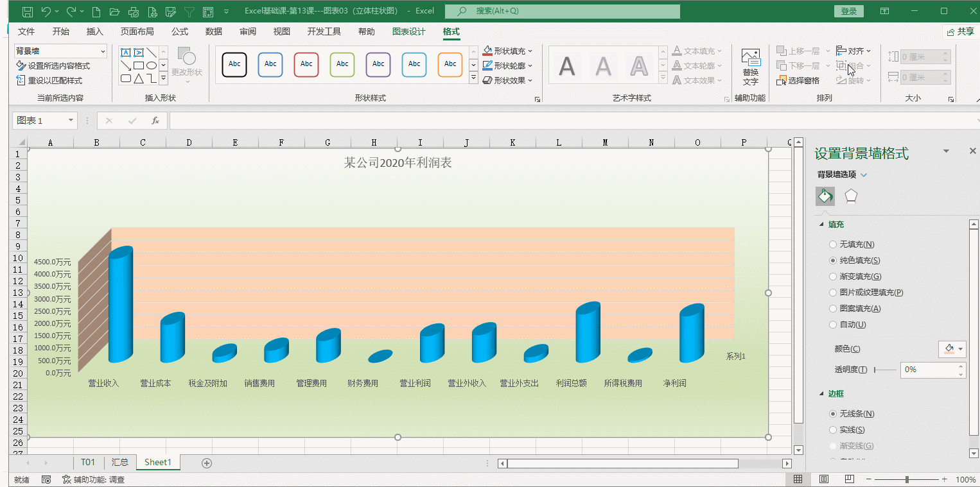Open the Insert Function fx button
Image resolution: width=980 pixels, height=487 pixels.
click(155, 121)
